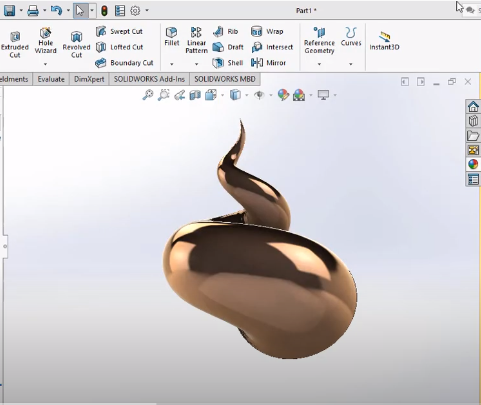Expand the Fillet dropdown arrow
Screen dimensions: 481x405
click(172, 64)
